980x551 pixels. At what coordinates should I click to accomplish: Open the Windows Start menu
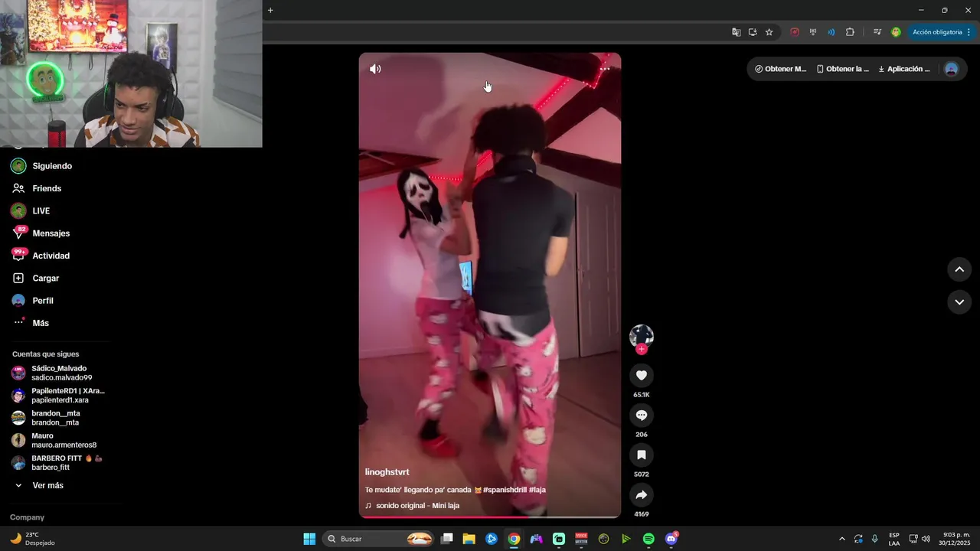tap(309, 539)
